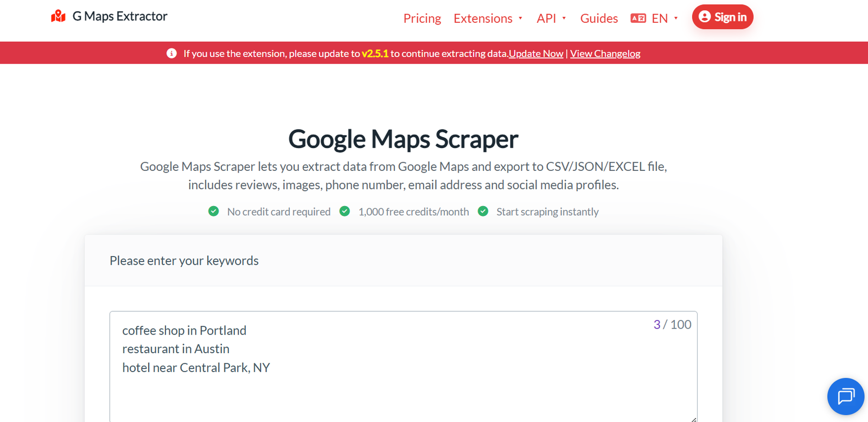
Task: Open the View Changelog link
Action: click(x=605, y=53)
